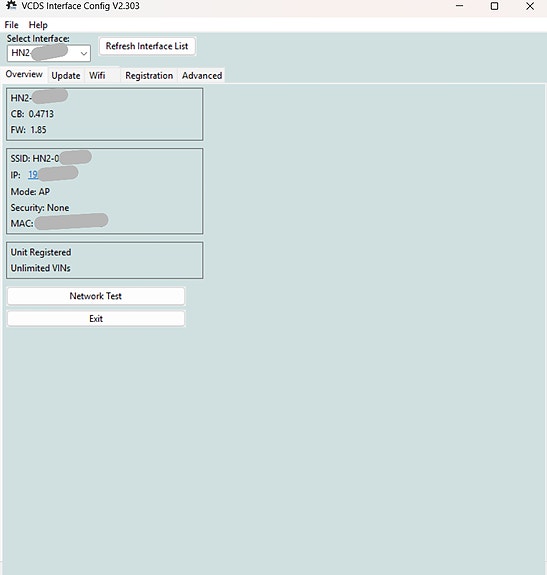Viewport: 547px width, 575px height.
Task: Click the Exit button
Action: [96, 319]
